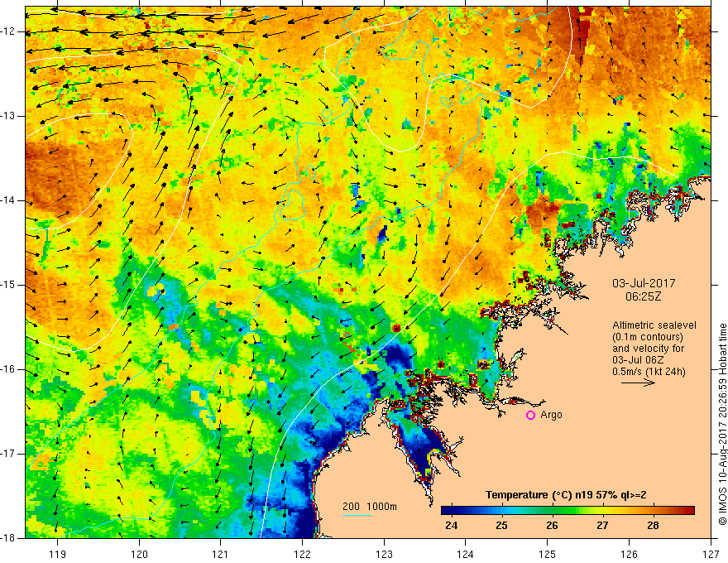Screen dimensions: 728x563
Task: Click the latitude axis label '-14'
Action: [9, 200]
